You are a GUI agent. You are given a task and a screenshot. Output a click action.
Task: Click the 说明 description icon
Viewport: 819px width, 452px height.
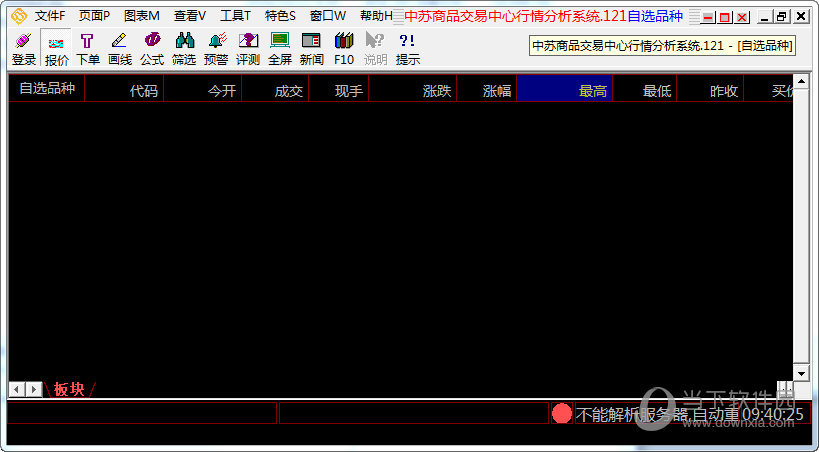(x=376, y=49)
